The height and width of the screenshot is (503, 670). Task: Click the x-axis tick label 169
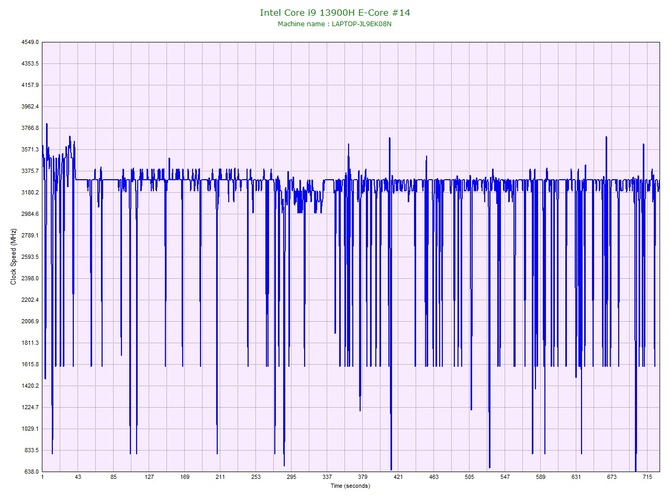coord(185,477)
